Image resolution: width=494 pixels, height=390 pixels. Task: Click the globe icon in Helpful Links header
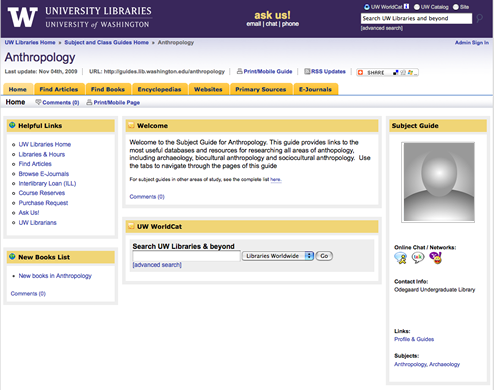pyautogui.click(x=12, y=125)
